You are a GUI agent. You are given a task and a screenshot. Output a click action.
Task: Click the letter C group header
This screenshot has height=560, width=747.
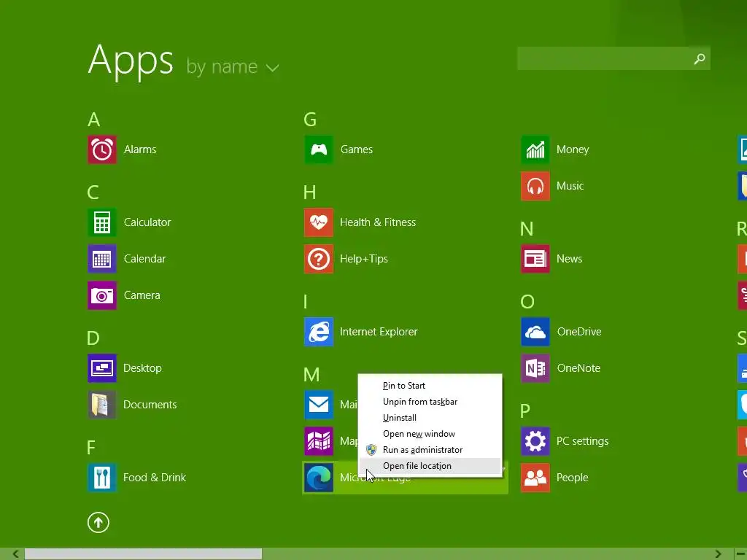(x=93, y=192)
